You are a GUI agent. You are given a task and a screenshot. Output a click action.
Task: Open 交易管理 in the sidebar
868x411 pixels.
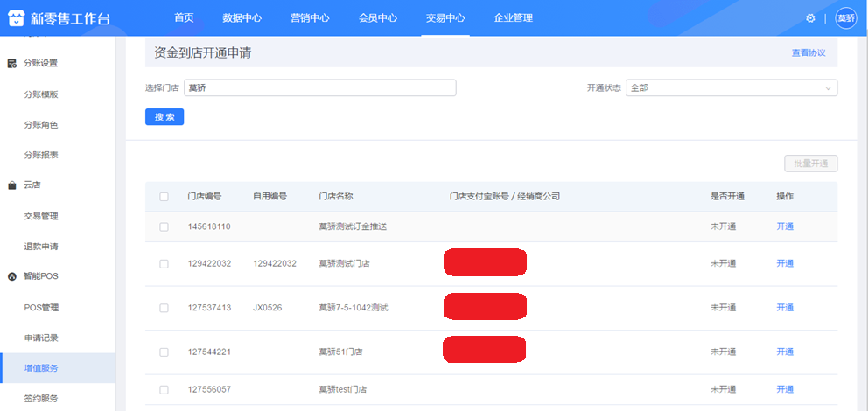(41, 216)
